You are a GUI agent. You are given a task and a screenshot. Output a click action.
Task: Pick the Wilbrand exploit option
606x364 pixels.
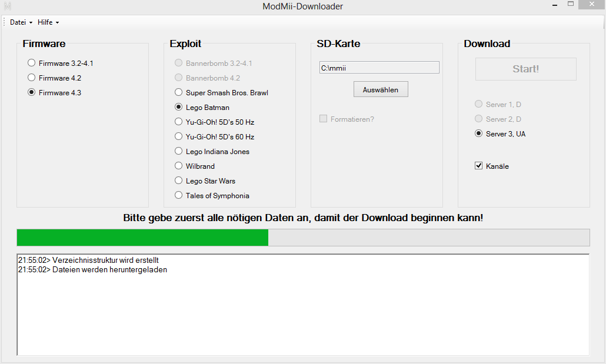point(179,166)
